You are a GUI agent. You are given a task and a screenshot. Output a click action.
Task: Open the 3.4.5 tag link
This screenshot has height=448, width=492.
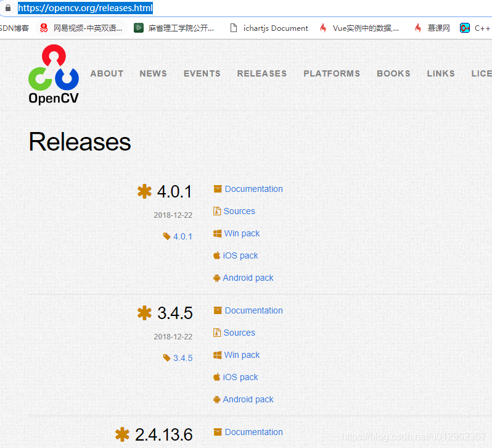coord(182,358)
